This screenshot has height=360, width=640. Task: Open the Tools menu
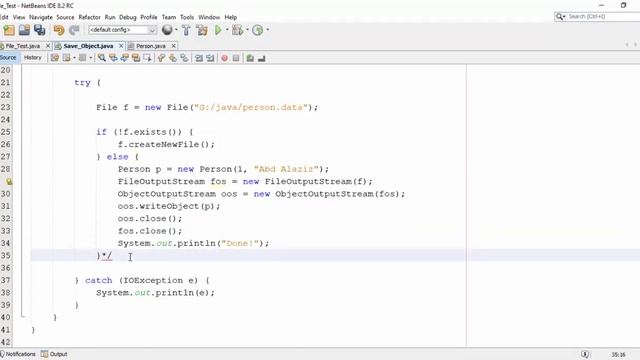[187, 17]
